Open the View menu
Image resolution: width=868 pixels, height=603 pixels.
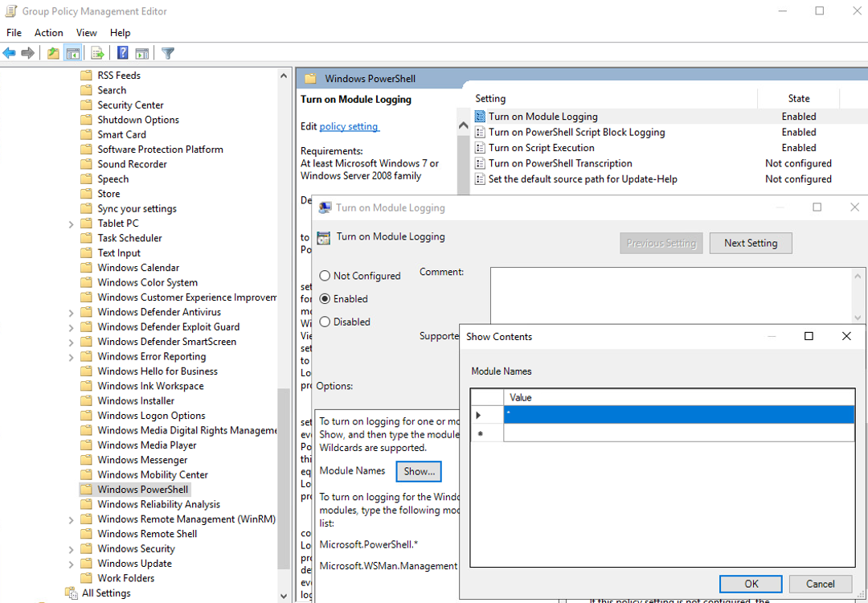pyautogui.click(x=86, y=33)
